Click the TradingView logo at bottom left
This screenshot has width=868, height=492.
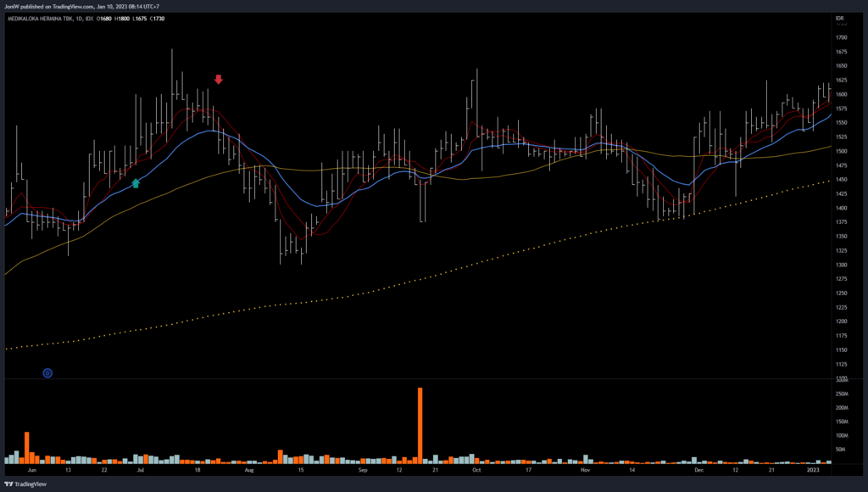(x=25, y=484)
